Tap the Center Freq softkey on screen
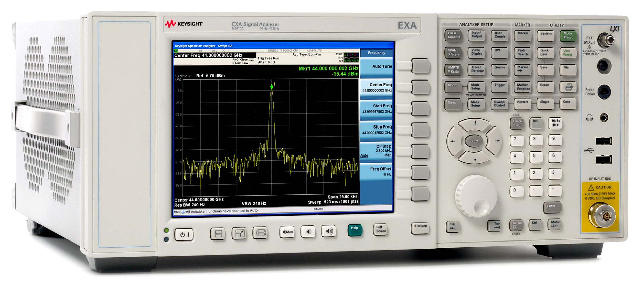Screen dimensions: 644x284 376,88
